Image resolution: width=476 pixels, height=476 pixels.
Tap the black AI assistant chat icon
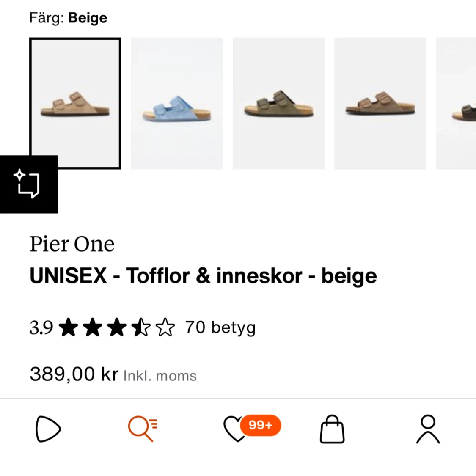click(29, 184)
